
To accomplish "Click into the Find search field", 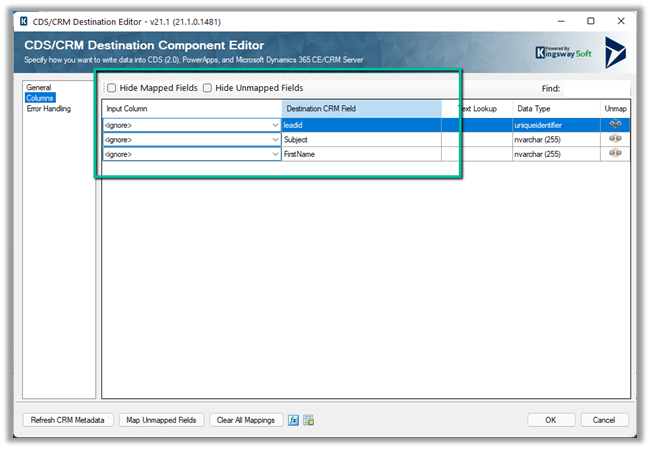I will point(596,88).
